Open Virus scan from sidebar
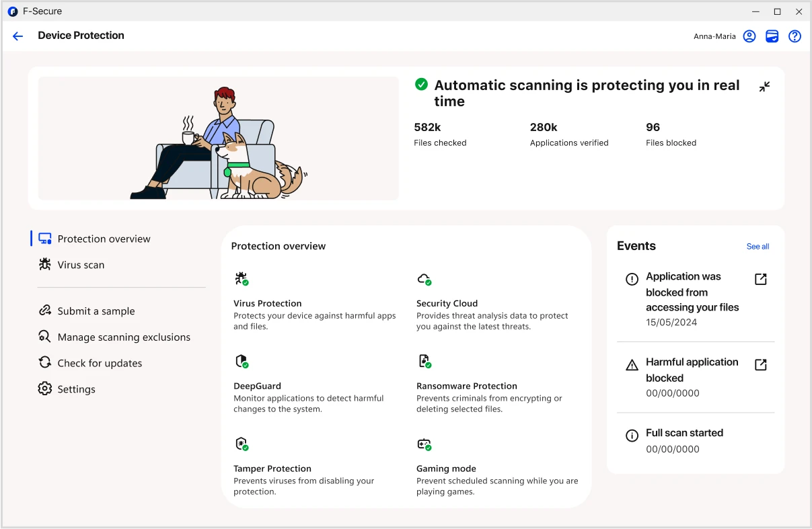 [x=81, y=265]
